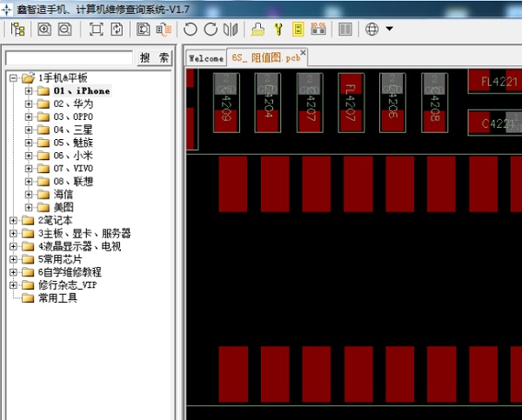Click the globe web icon
522x420 pixels.
coord(371,30)
